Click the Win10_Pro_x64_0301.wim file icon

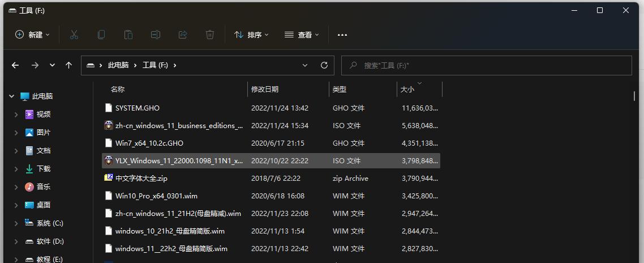click(109, 196)
